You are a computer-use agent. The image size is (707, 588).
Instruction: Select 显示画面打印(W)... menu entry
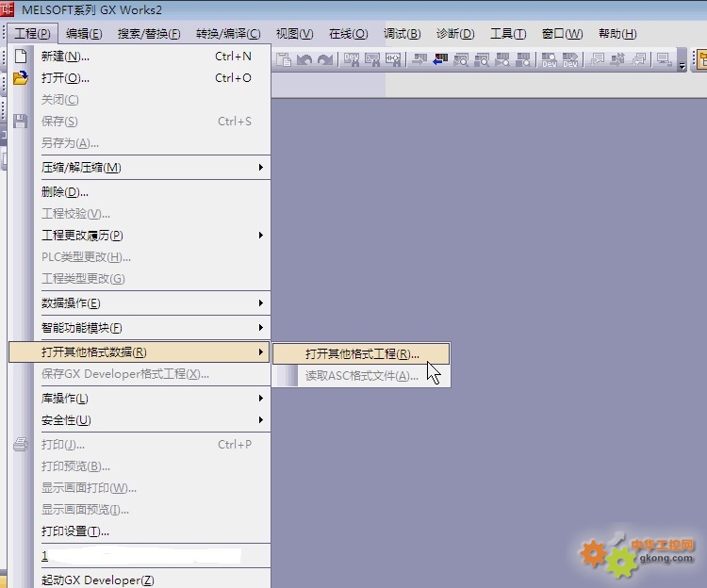(140, 487)
